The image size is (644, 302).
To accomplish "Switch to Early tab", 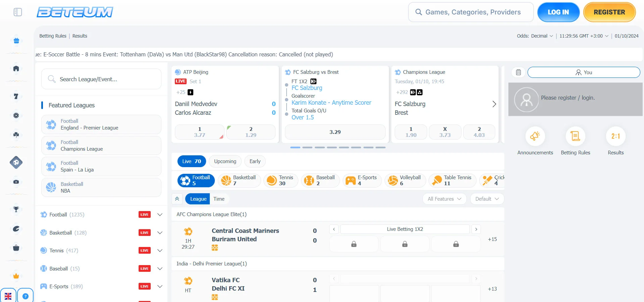I will (x=255, y=161).
